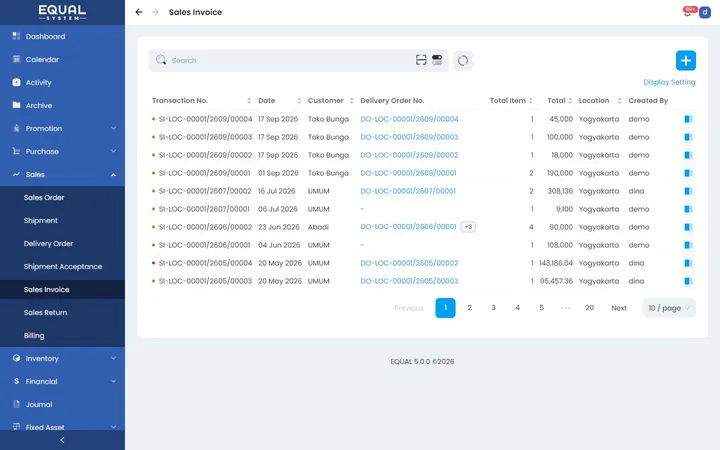Open row action icon for SI-LOC-00001/2609/00002
The image size is (720, 450).
click(688, 155)
